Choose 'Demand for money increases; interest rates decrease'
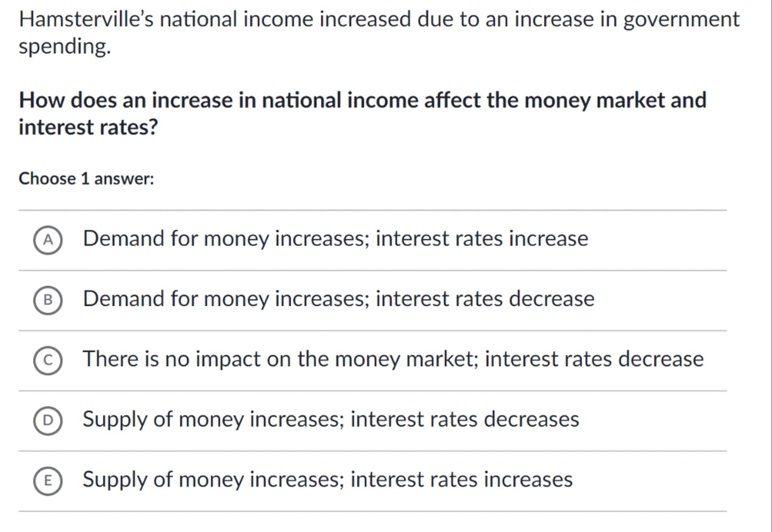 coord(338,299)
